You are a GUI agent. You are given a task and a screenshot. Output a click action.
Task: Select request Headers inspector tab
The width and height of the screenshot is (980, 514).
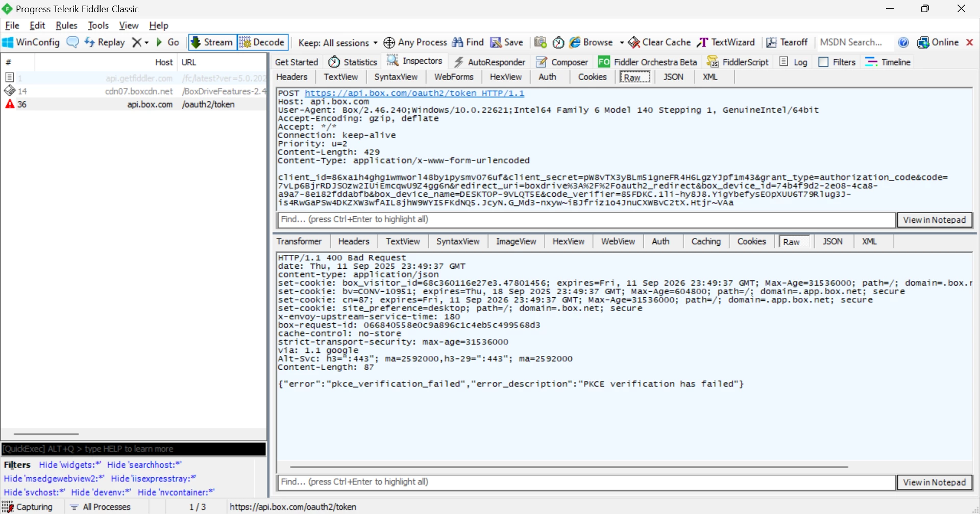[292, 77]
